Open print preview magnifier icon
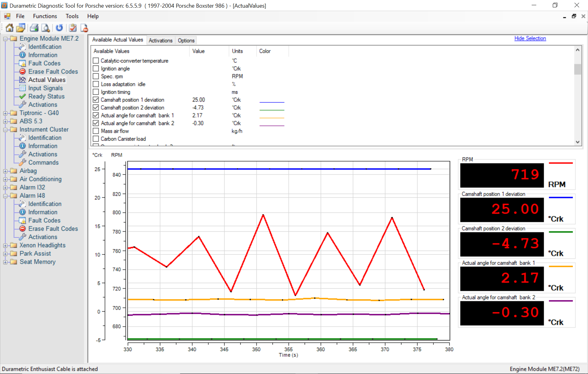This screenshot has width=588, height=374. [x=46, y=28]
